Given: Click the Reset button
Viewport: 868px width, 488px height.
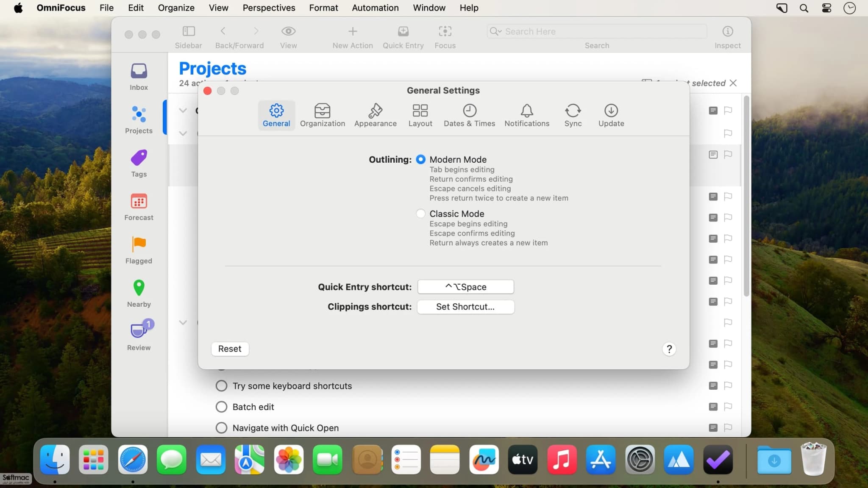Looking at the screenshot, I should coord(230,349).
